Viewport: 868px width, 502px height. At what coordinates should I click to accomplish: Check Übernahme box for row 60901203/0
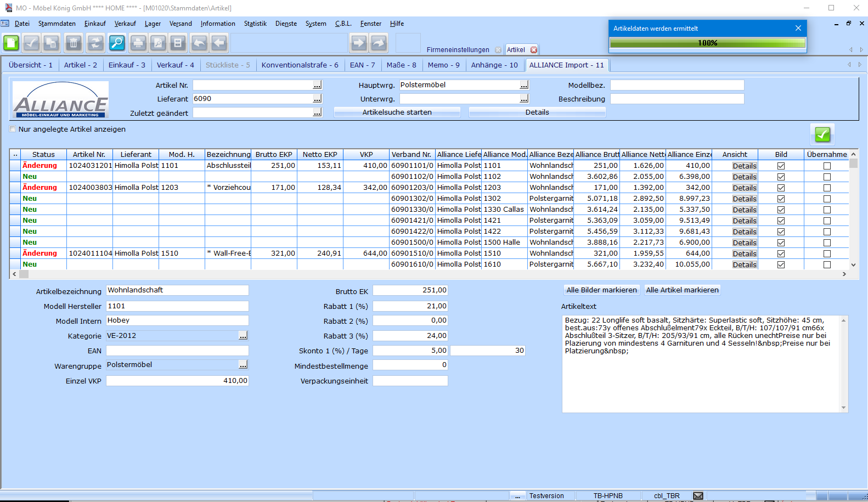827,188
